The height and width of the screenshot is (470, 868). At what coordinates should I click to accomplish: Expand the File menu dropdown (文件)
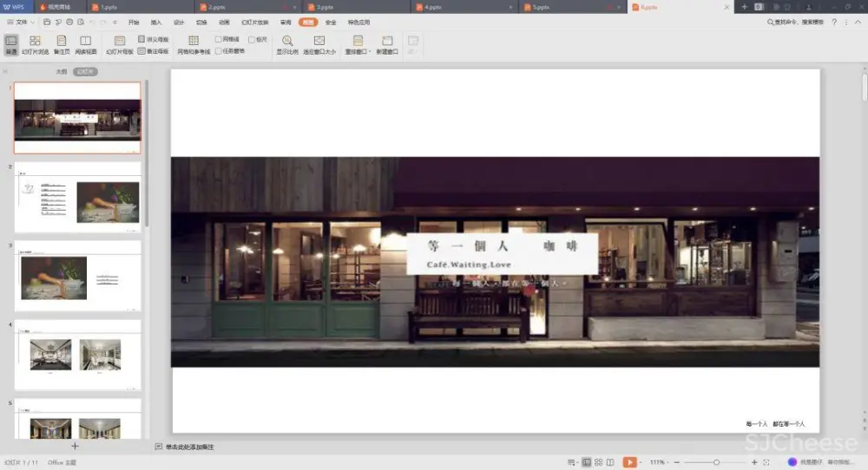pyautogui.click(x=22, y=22)
